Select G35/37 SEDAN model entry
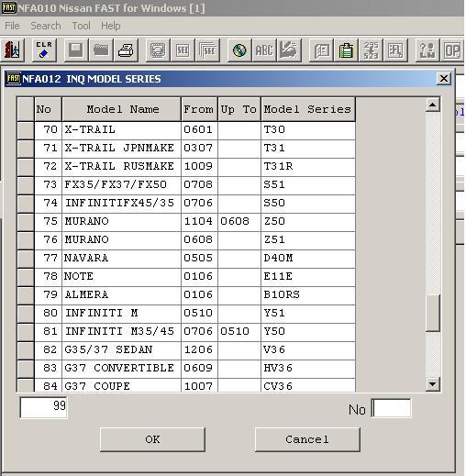The height and width of the screenshot is (476, 466). pos(121,350)
